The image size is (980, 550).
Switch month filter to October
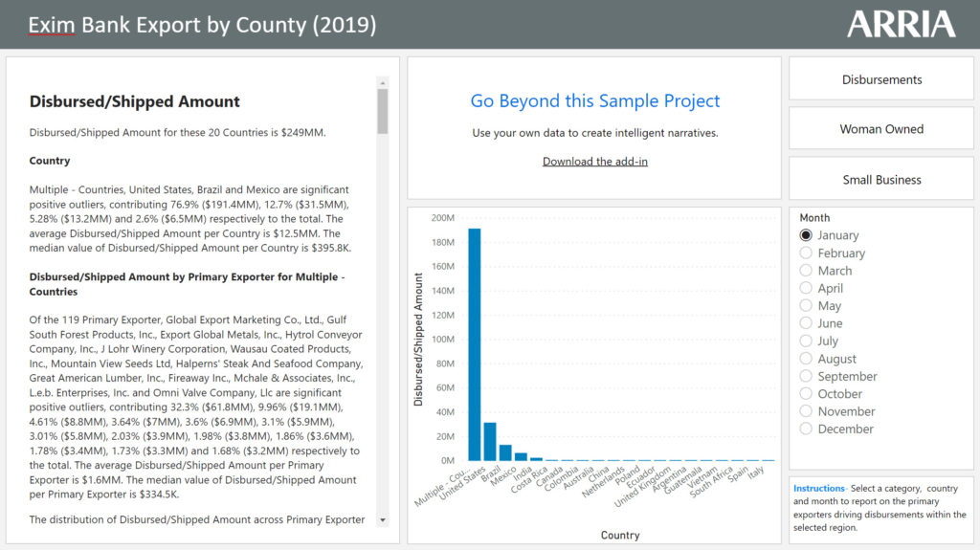pyautogui.click(x=806, y=393)
